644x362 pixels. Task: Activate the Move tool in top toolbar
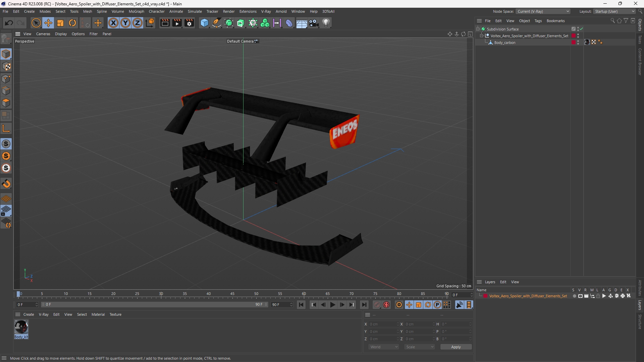(x=48, y=23)
